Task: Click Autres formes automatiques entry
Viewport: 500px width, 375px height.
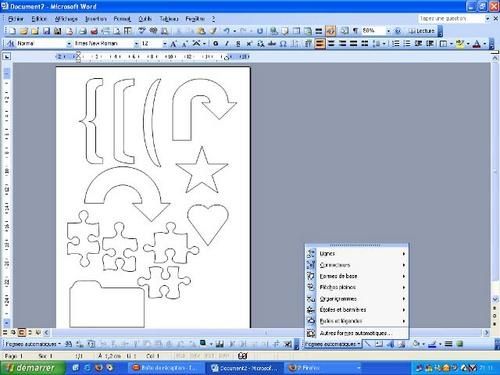Action: click(357, 333)
